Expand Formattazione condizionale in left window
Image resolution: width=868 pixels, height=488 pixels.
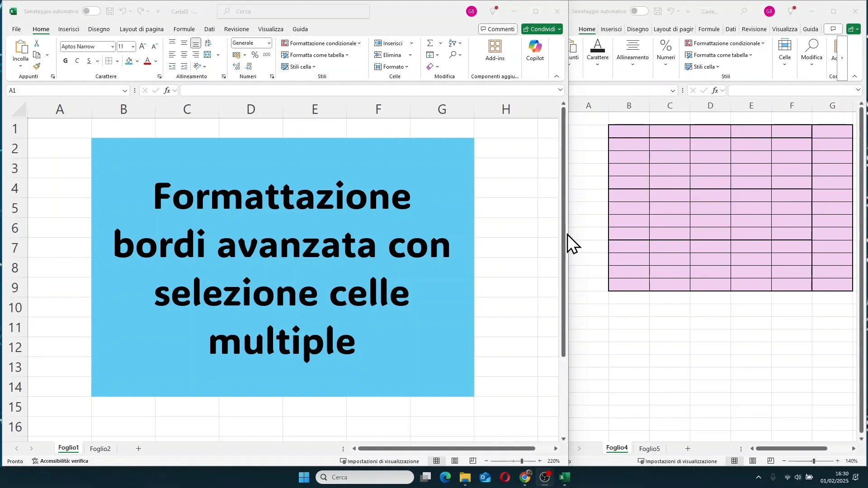tap(321, 43)
